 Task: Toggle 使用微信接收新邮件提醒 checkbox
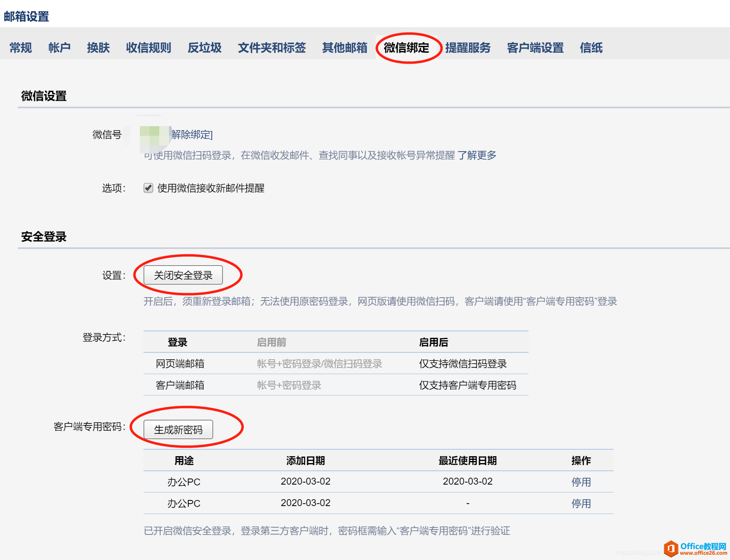(x=148, y=188)
